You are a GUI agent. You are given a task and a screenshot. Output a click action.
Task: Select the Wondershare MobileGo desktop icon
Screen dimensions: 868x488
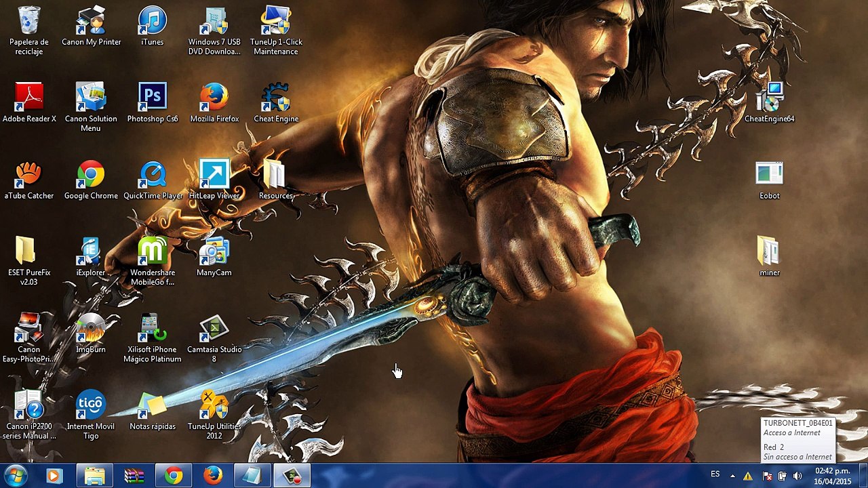point(153,261)
